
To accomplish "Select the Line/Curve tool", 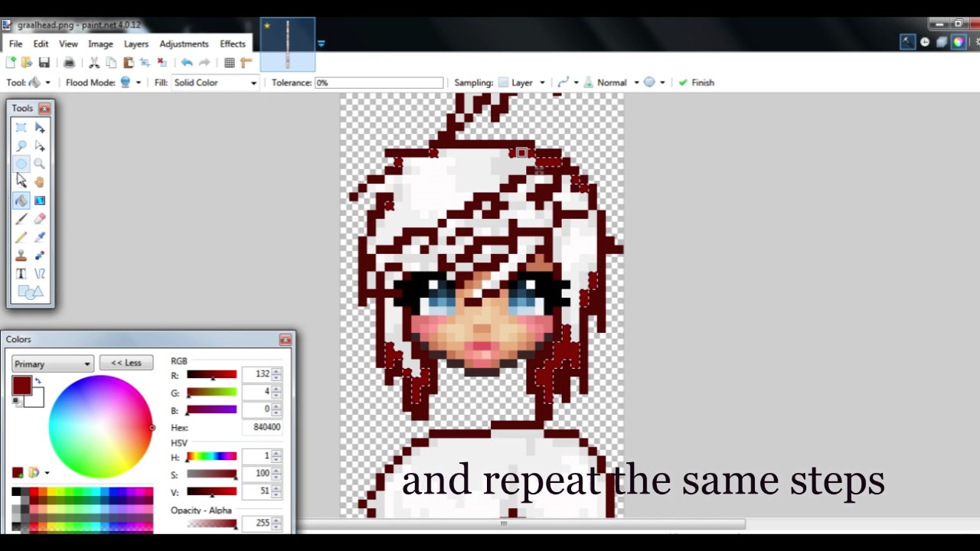I will [x=40, y=274].
